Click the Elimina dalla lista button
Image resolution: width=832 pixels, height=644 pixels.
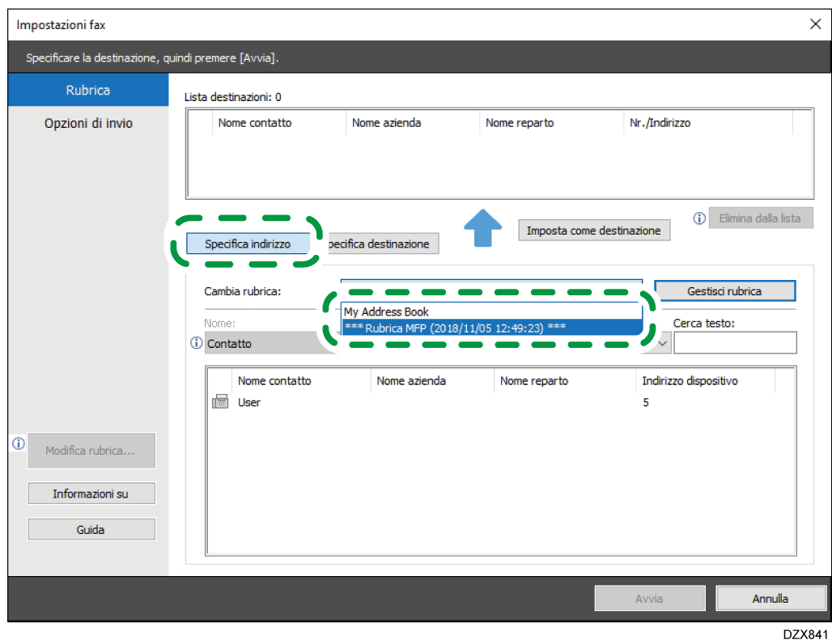point(760,218)
